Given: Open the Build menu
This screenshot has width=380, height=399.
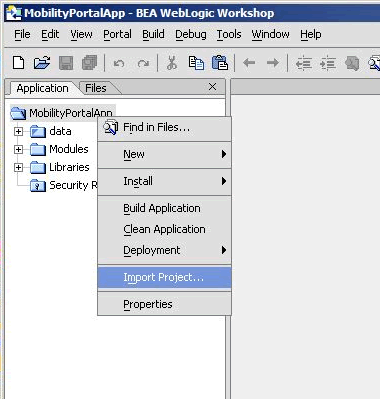Looking at the screenshot, I should coord(153,34).
